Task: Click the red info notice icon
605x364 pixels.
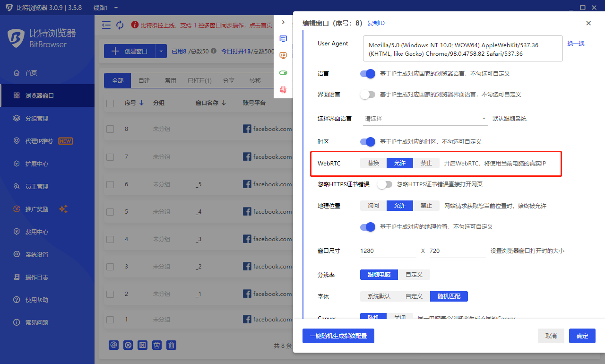Action: (x=135, y=25)
